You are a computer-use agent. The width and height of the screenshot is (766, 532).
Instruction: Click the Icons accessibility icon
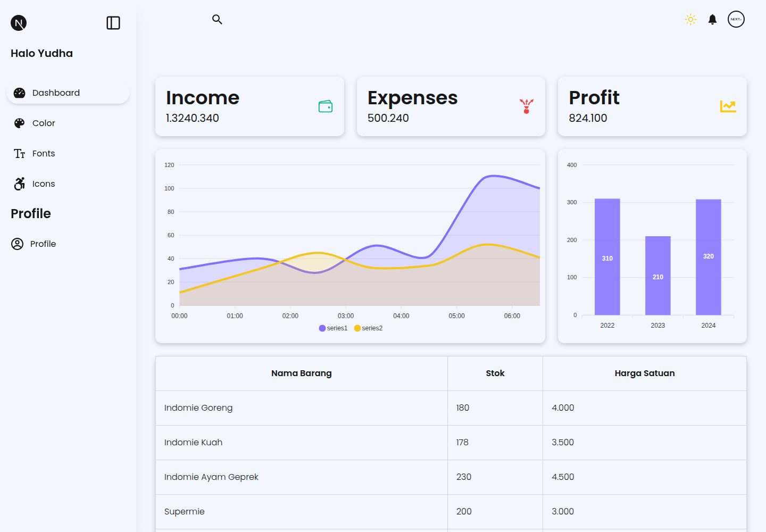click(x=19, y=184)
